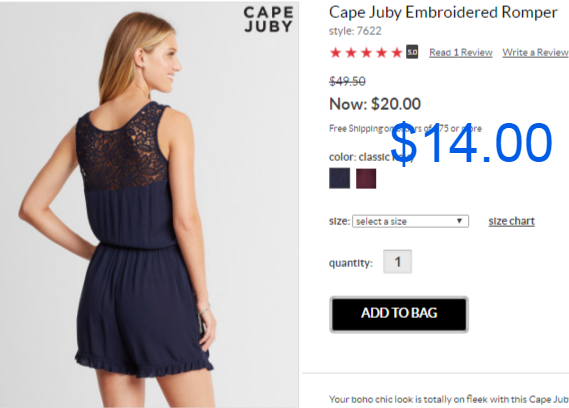Image resolution: width=569 pixels, height=408 pixels.
Task: Open the size dropdown arrow
Action: 459,221
